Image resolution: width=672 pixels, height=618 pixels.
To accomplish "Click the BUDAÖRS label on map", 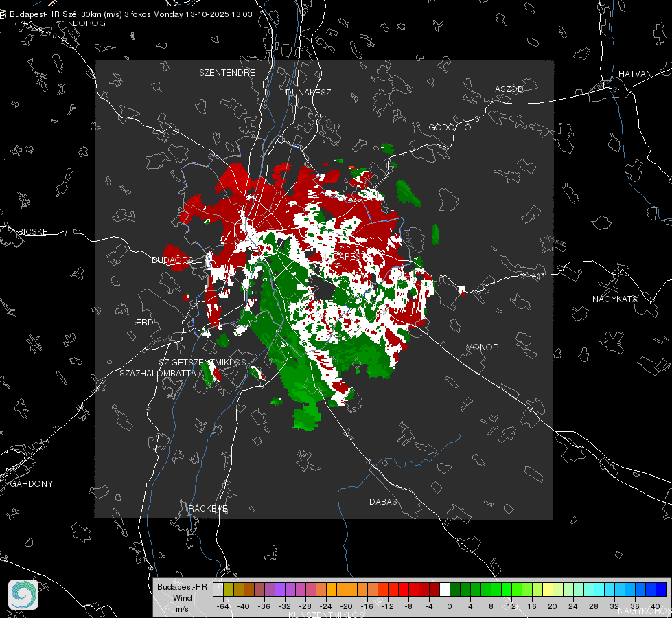I will tap(172, 260).
